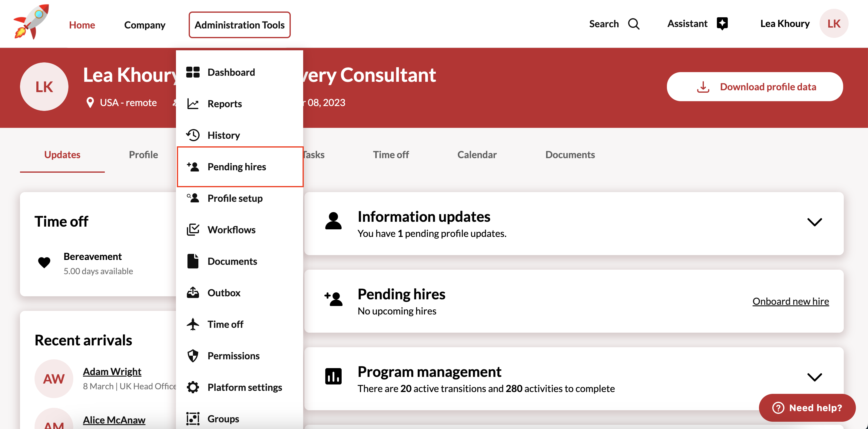Image resolution: width=868 pixels, height=429 pixels.
Task: Click the Permissions shield icon
Action: 193,356
